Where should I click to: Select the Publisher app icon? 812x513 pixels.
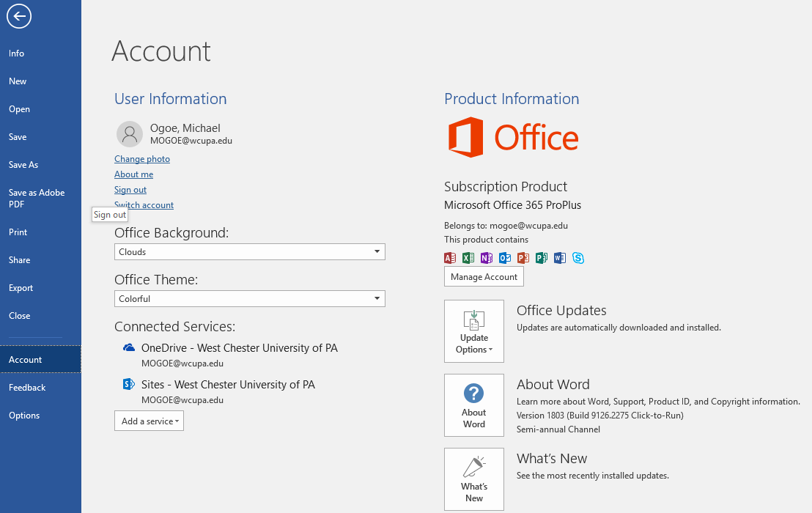click(541, 258)
